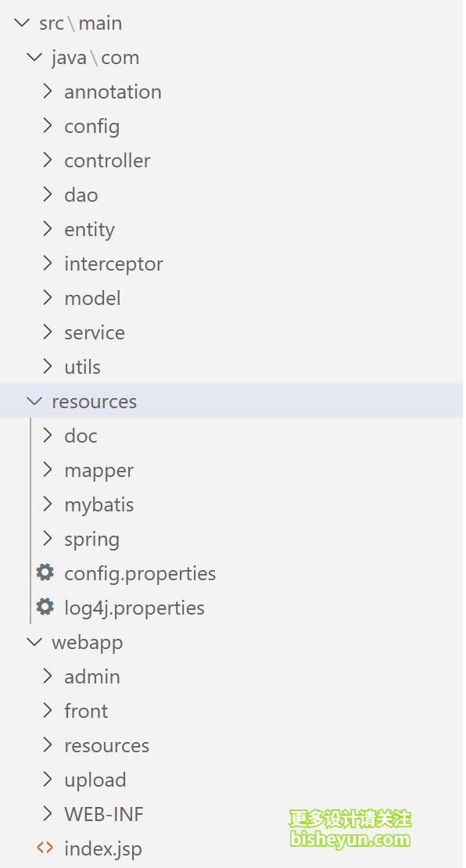
Task: Collapse the selected resources folder chevron
Action: coord(35,401)
